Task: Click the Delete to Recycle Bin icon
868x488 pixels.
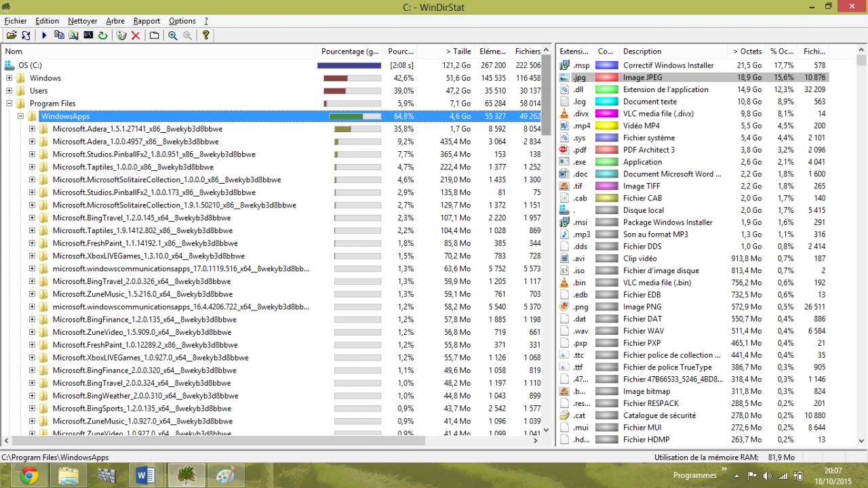Action: [x=121, y=35]
